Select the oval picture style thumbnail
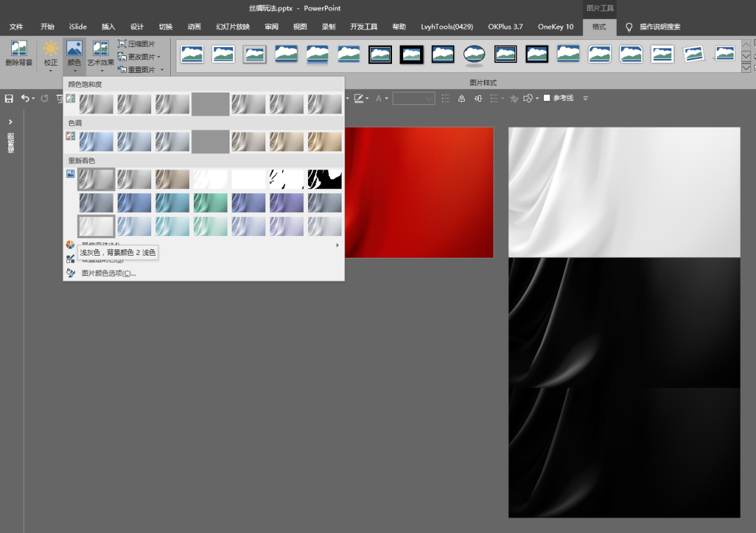The image size is (756, 533). tap(474, 55)
